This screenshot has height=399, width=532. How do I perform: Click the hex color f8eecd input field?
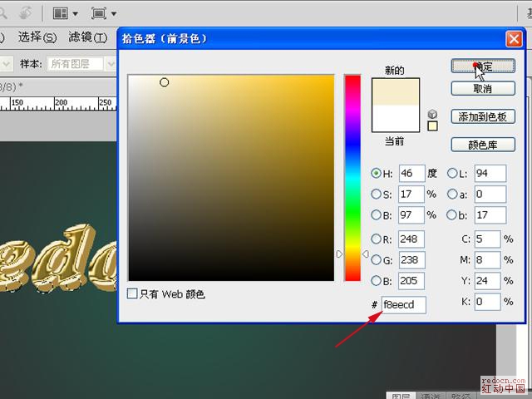click(404, 305)
